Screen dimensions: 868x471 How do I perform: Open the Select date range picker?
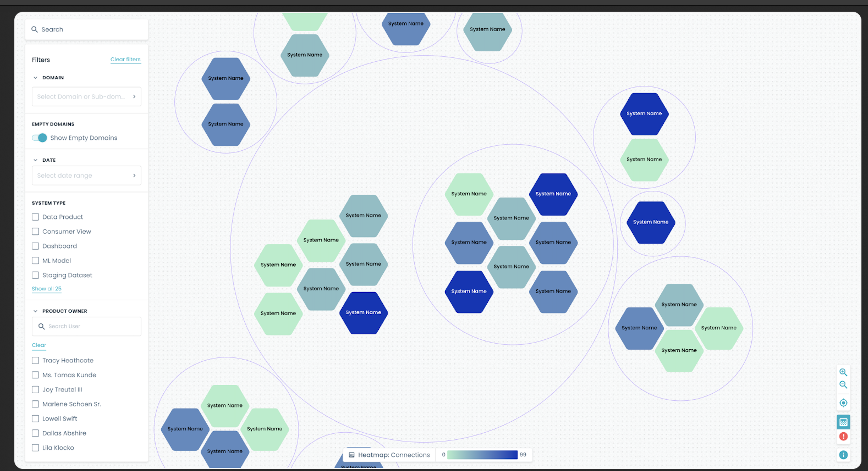86,175
